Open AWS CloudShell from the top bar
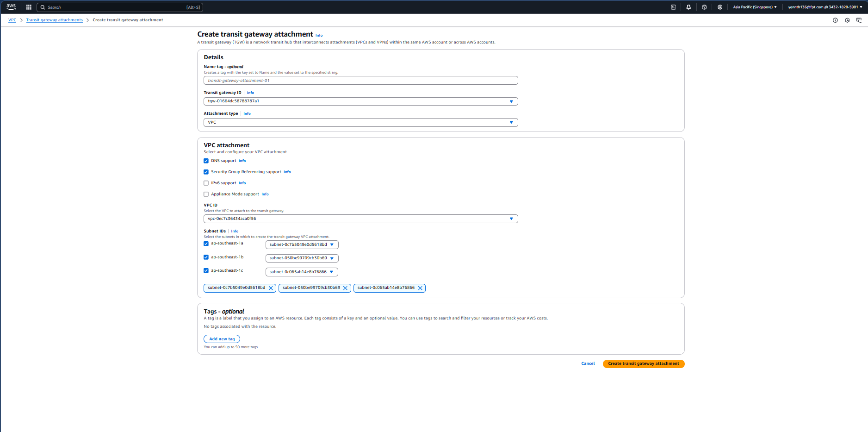 (673, 7)
